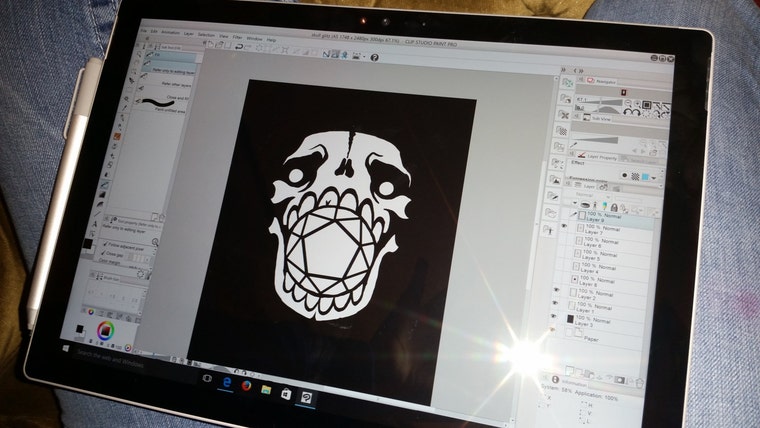Switch to the Layer Property tab
This screenshot has height=428, width=760.
point(598,156)
